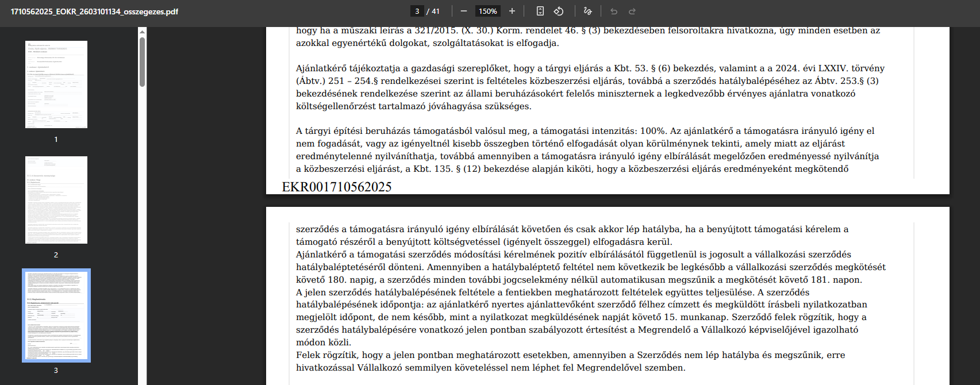Click the EKR001710562025 page footer text
Screen dimensions: 980x385
click(337, 187)
